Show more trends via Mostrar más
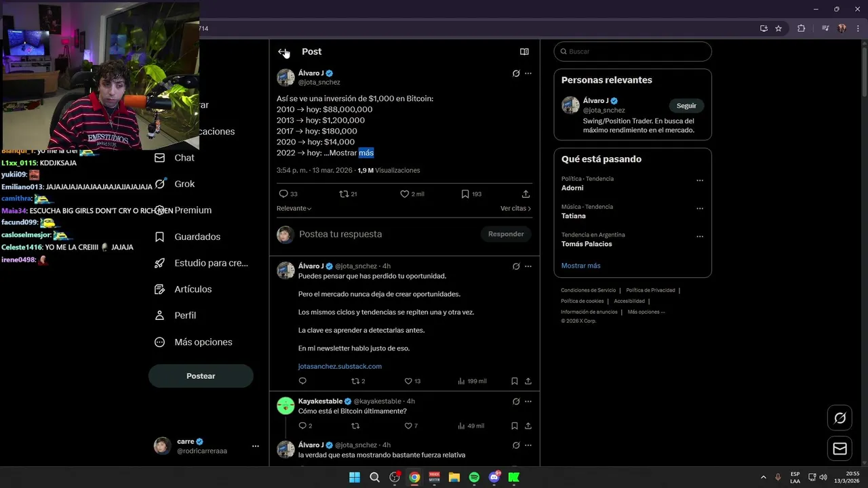Screen dimensions: 868x488 [580, 266]
